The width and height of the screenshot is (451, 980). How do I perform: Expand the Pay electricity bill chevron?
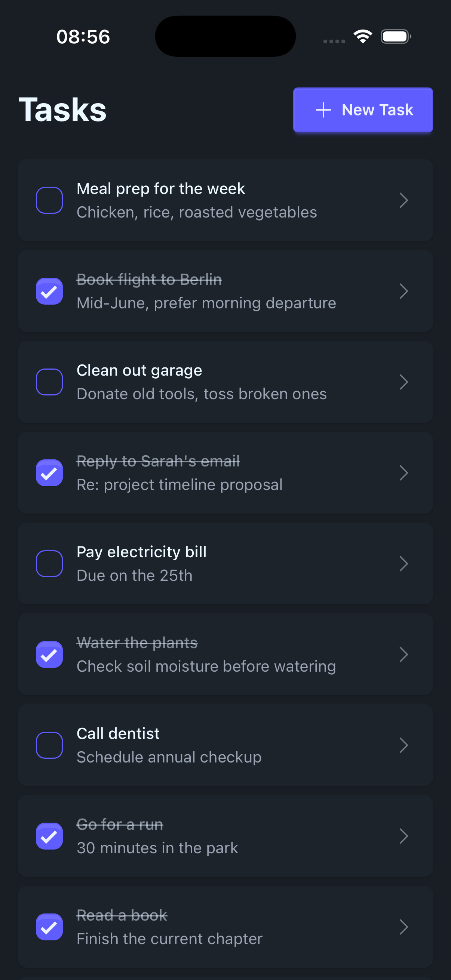tap(404, 563)
